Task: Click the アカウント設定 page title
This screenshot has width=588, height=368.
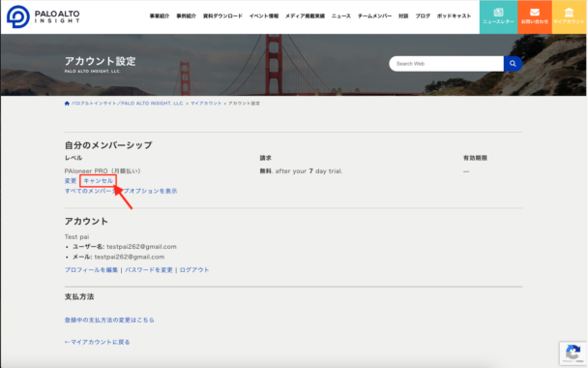Action: pyautogui.click(x=101, y=61)
